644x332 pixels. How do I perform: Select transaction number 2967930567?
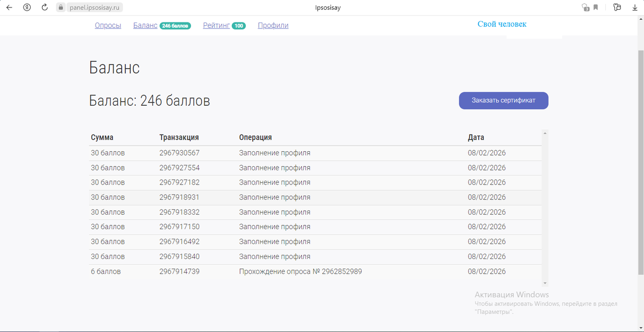tap(179, 153)
